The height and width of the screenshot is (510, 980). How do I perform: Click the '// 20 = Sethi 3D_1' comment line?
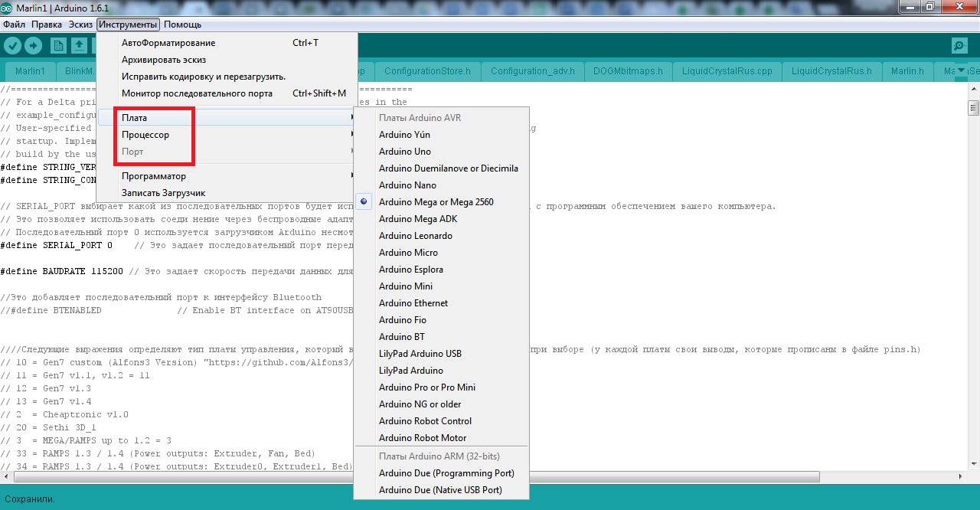click(x=48, y=427)
